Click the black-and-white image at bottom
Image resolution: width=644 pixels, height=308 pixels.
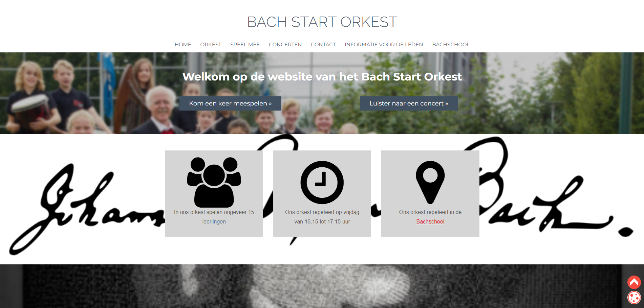322,286
